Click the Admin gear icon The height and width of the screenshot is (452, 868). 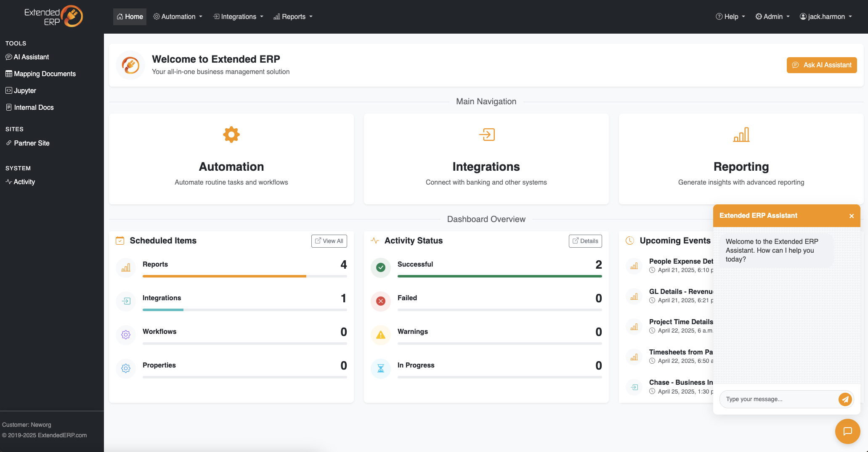click(x=759, y=16)
